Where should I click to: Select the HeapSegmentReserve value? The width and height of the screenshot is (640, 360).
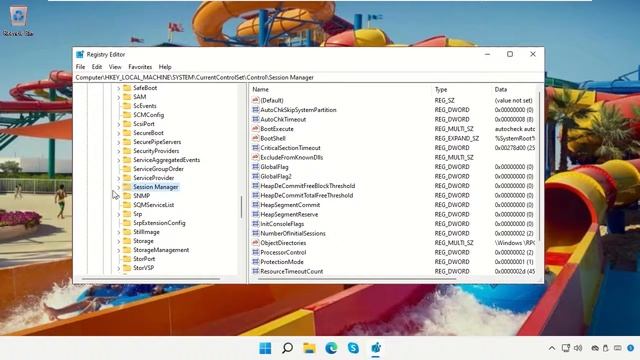(x=289, y=214)
